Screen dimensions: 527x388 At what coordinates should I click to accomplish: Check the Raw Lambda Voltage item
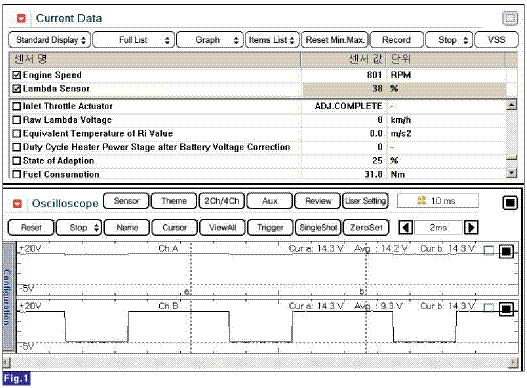coord(16,120)
